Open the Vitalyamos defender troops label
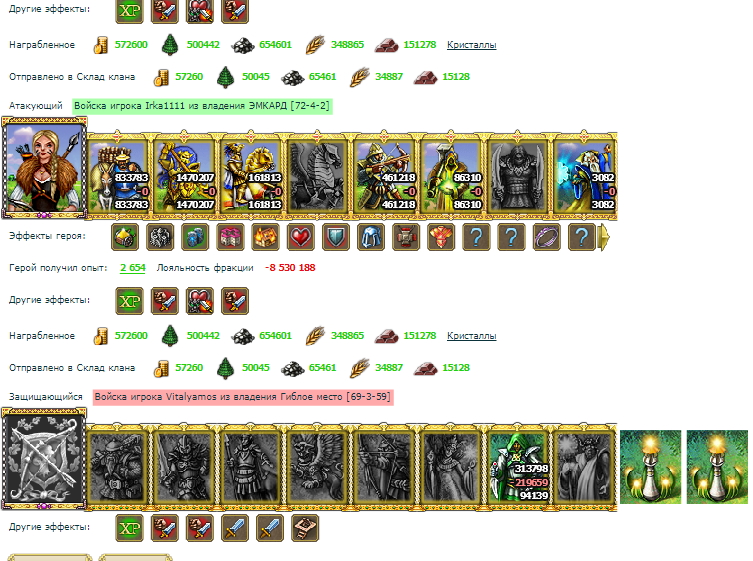The width and height of the screenshot is (753, 561). pos(243,397)
